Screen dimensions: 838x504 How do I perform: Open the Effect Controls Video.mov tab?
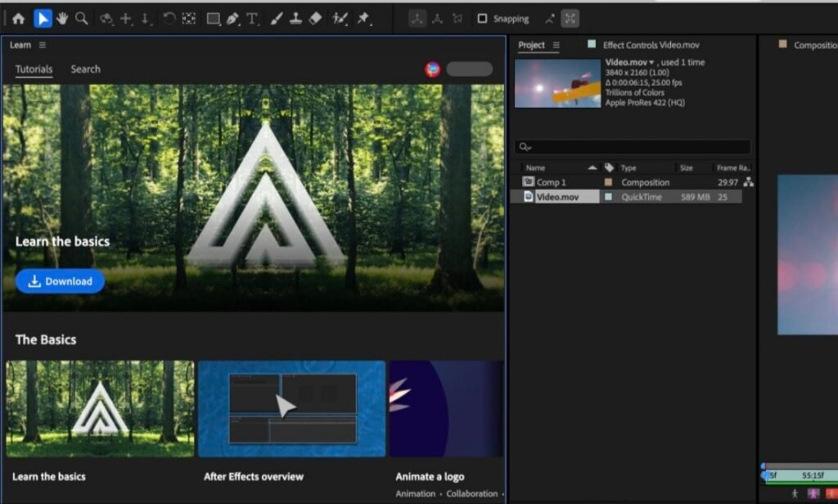(651, 45)
